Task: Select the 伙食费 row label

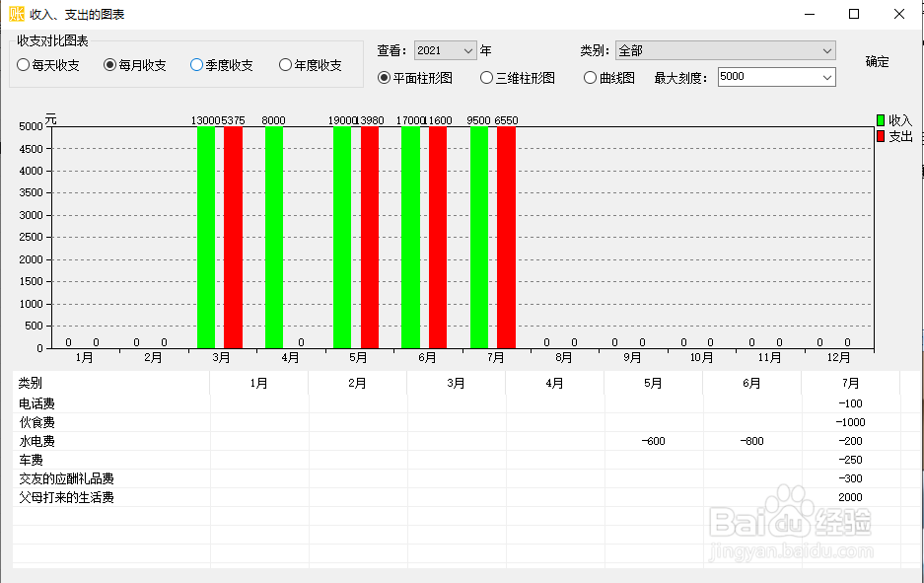Action: pyautogui.click(x=36, y=422)
